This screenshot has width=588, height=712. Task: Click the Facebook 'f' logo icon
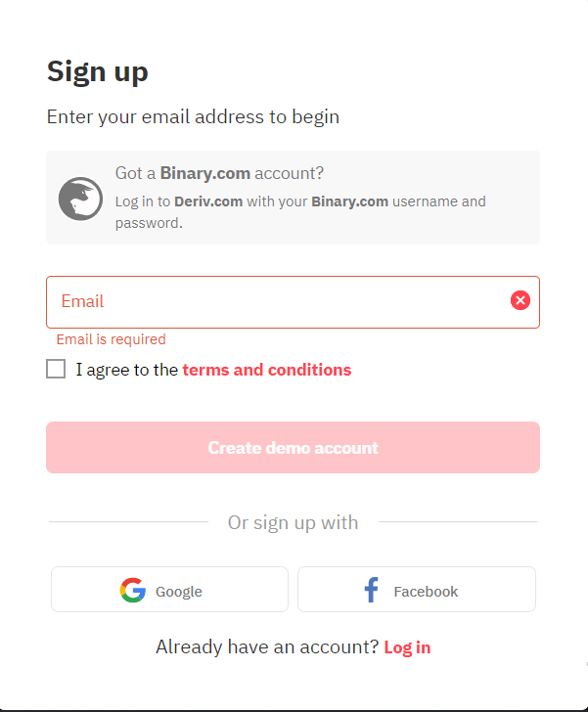pos(371,591)
